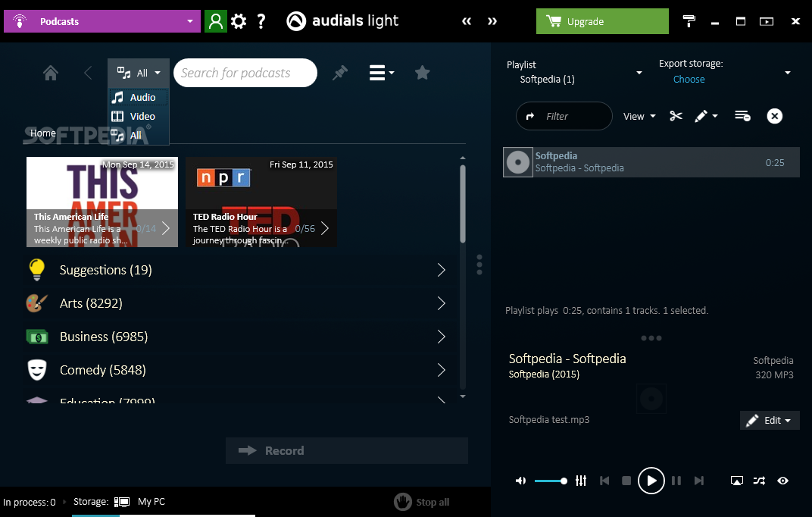
Task: Cast playback to external screen icon
Action: click(x=736, y=481)
